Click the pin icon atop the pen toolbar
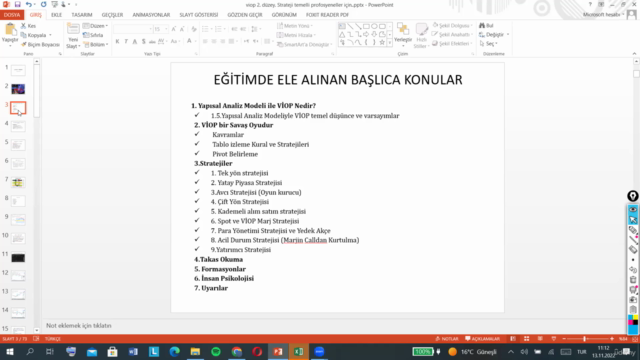This screenshot has height=360, width=640. (x=633, y=196)
